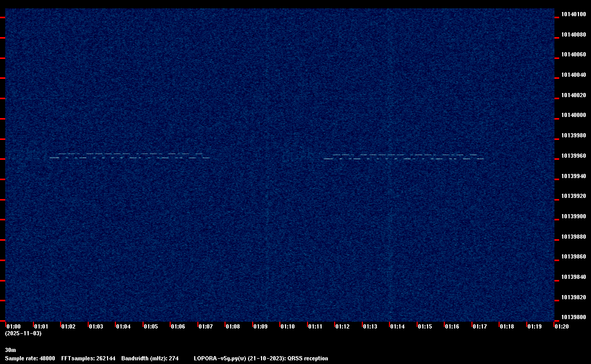Select the 01:13 time label
The width and height of the screenshot is (591, 364).
tap(370, 326)
